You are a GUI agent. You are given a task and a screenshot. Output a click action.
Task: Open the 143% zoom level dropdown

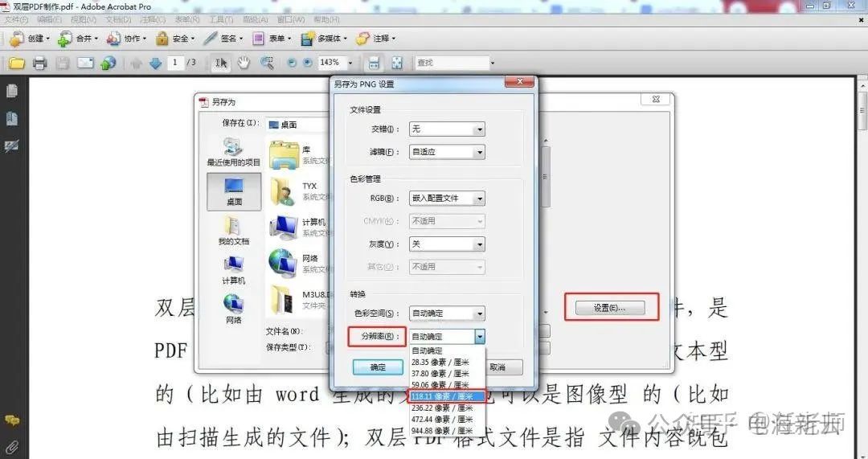pyautogui.click(x=350, y=63)
